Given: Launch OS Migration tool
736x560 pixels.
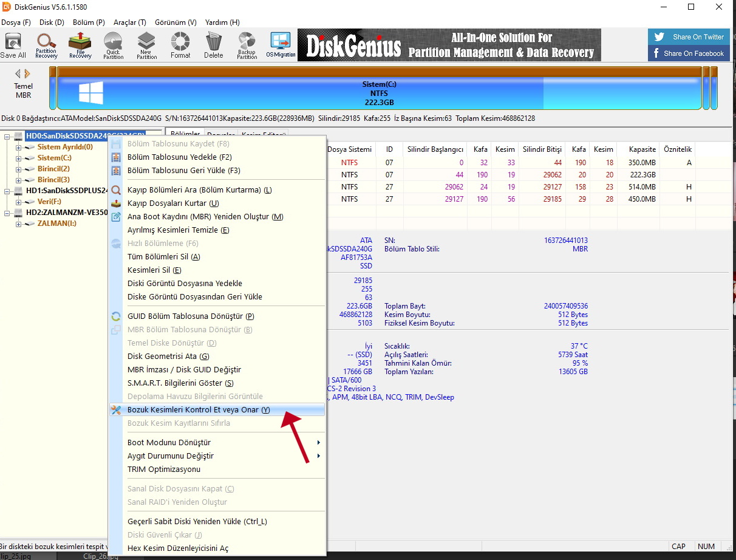Looking at the screenshot, I should click(281, 46).
